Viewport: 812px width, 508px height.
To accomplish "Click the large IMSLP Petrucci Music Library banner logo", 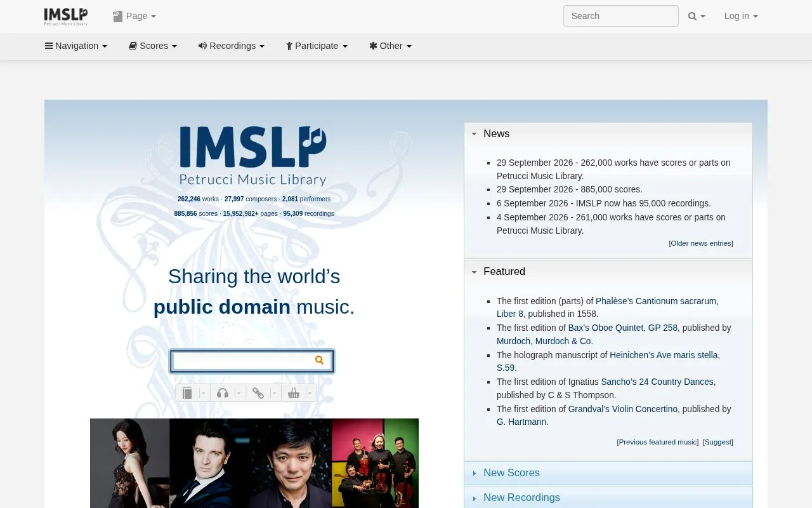I will [252, 156].
